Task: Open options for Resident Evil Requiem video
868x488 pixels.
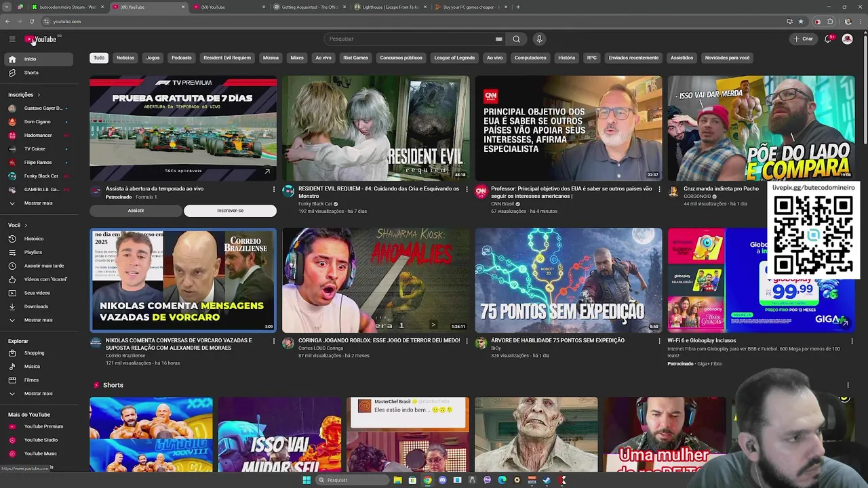Action: (467, 189)
